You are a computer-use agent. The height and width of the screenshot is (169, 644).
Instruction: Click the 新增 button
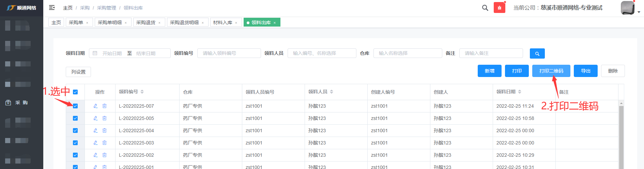coord(489,71)
